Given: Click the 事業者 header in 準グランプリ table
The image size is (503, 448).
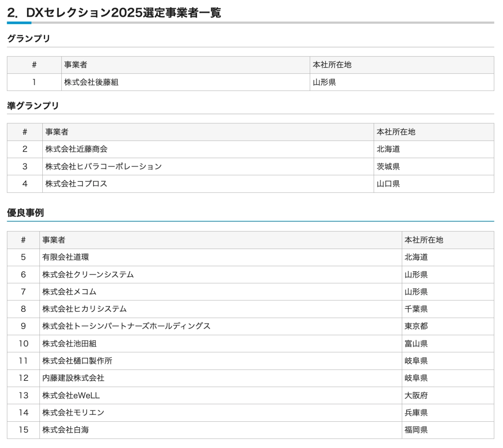Looking at the screenshot, I should click(208, 132).
